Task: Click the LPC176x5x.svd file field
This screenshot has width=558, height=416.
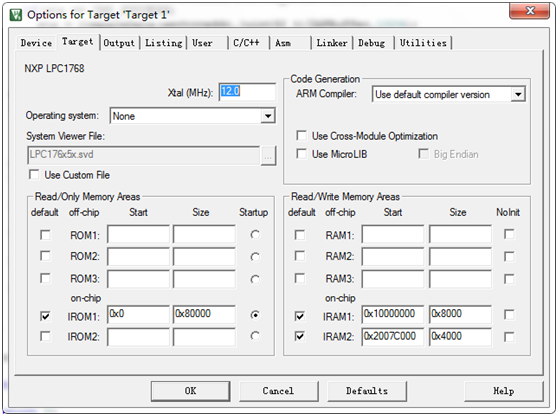Action: [x=144, y=155]
